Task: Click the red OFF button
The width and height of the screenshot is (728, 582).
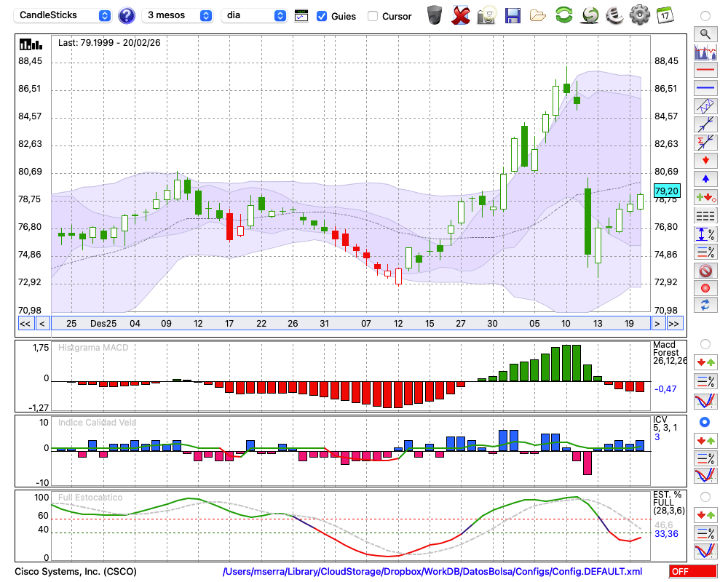Action: click(692, 571)
